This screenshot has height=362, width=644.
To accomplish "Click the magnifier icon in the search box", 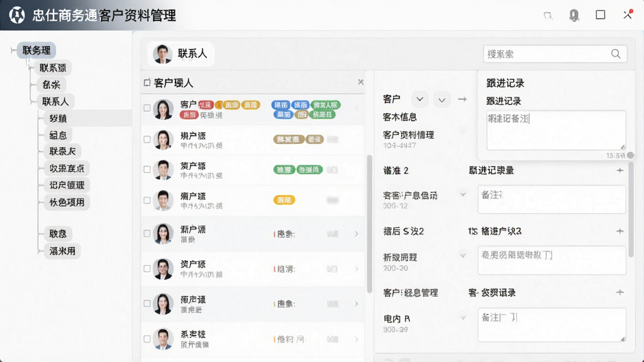I will pyautogui.click(x=616, y=54).
